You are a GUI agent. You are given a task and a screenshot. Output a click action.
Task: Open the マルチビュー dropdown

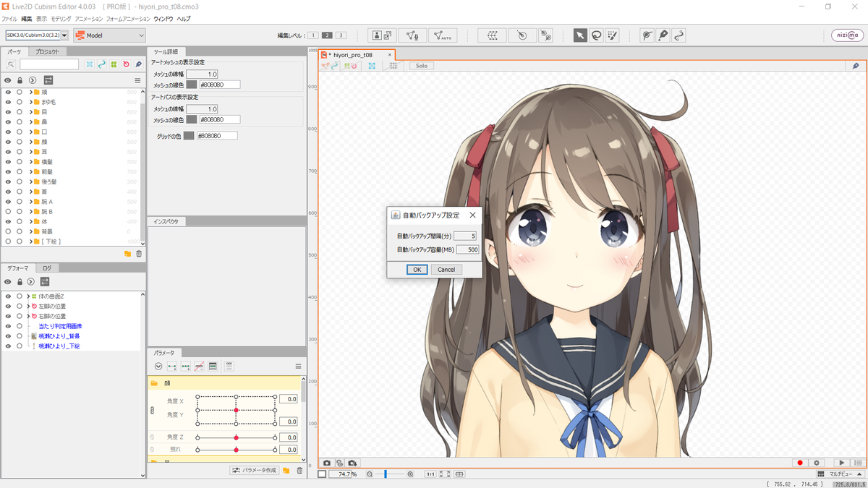[x=840, y=474]
